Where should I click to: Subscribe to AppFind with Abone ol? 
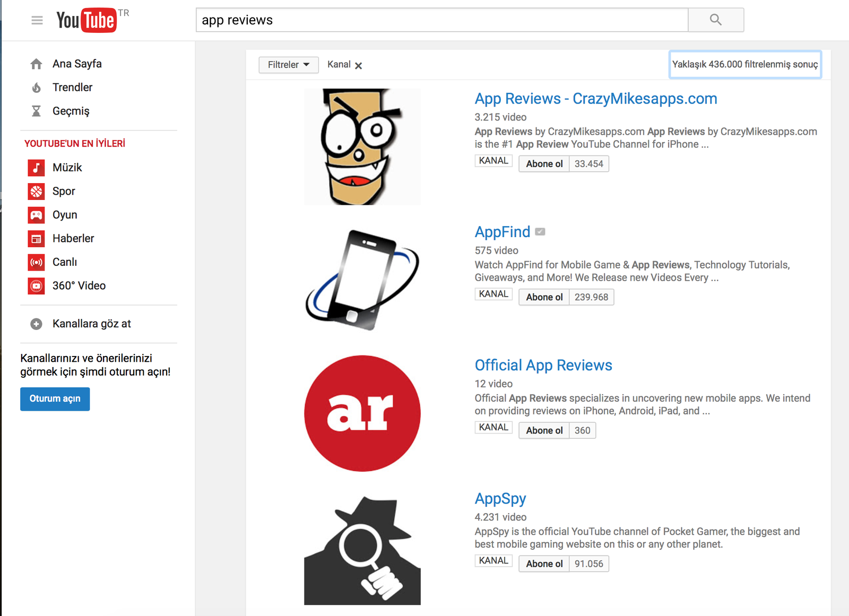[544, 297]
